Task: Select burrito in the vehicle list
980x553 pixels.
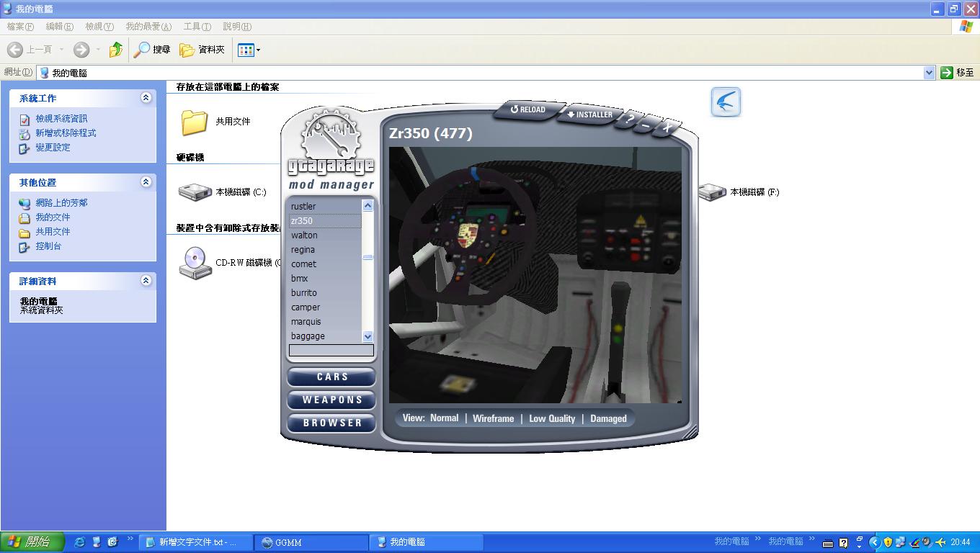Action: pos(325,293)
